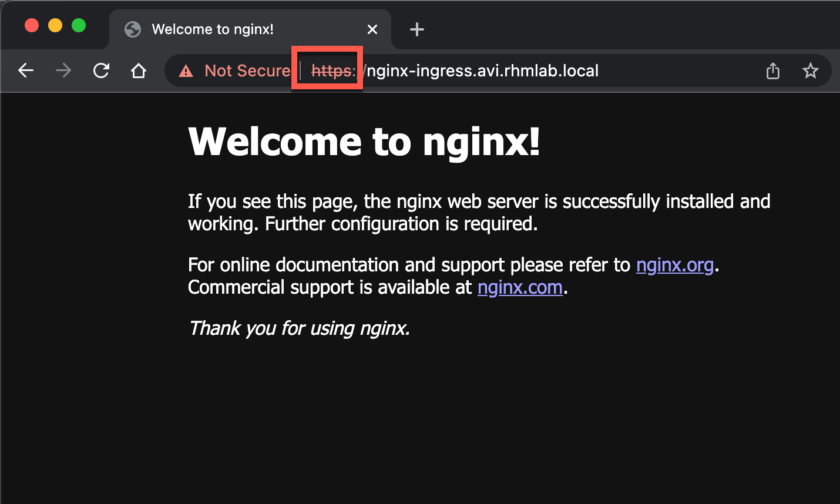Maximize the window with green button
The width and height of the screenshot is (840, 504).
79,25
